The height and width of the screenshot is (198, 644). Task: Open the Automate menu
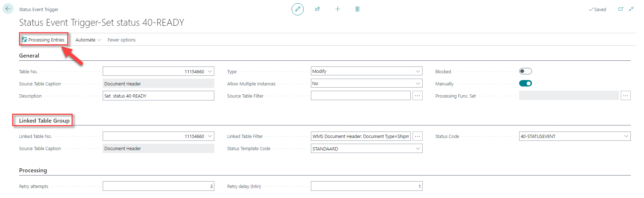pos(88,40)
